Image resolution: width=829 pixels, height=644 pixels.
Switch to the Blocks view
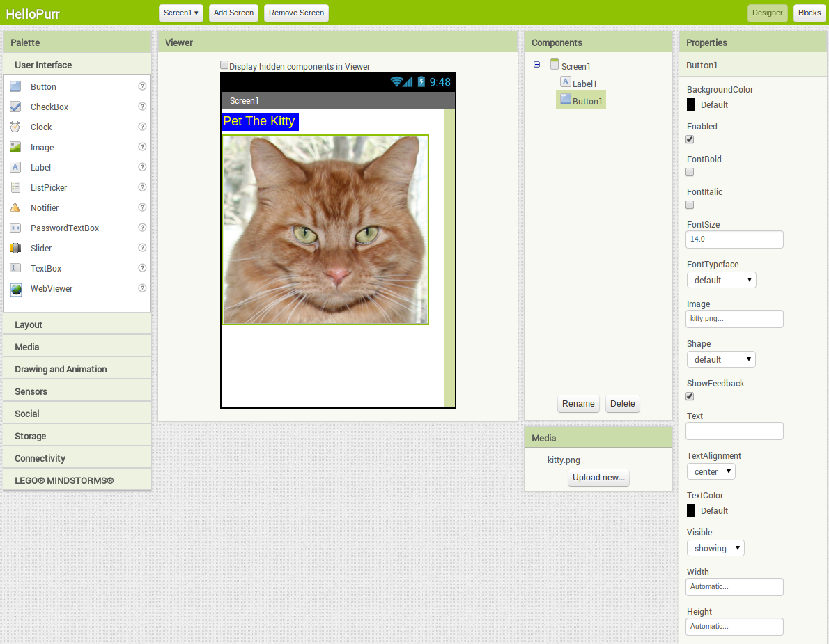coord(809,13)
